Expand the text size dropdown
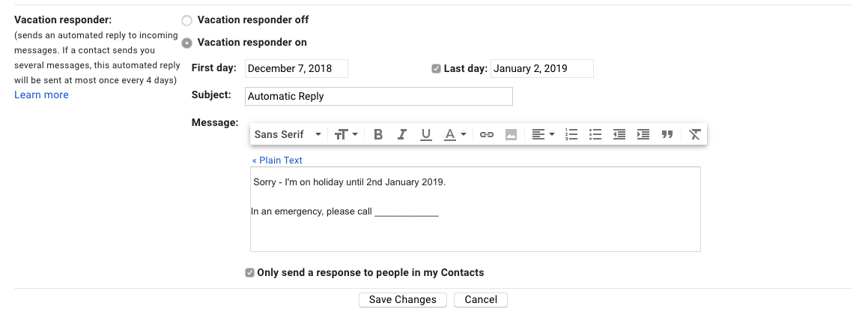This screenshot has height=318, width=868. tap(346, 134)
